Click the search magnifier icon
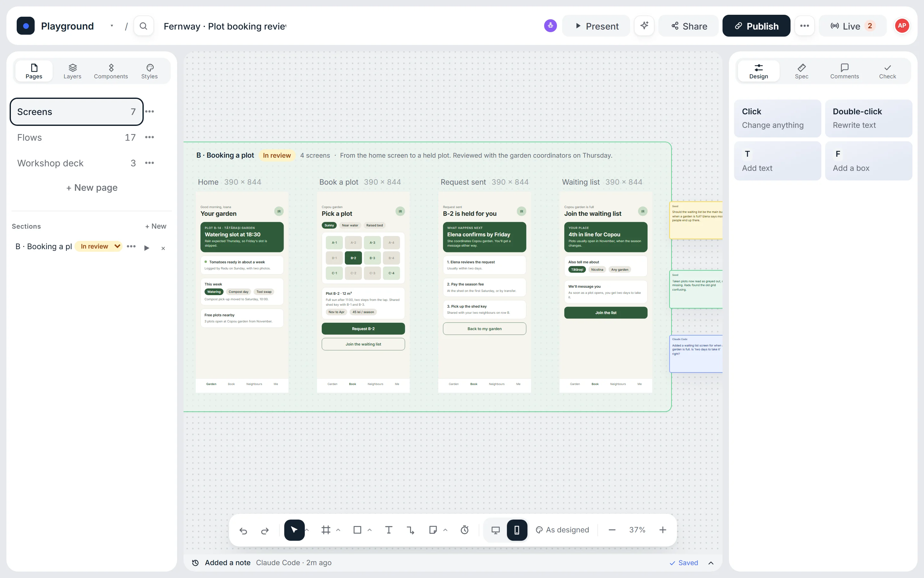The image size is (924, 578). point(143,26)
